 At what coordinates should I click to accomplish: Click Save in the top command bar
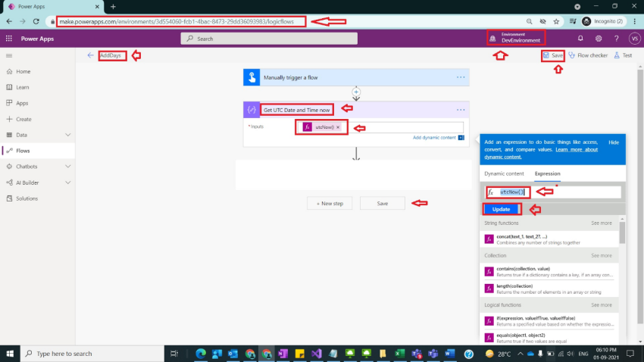(x=553, y=55)
